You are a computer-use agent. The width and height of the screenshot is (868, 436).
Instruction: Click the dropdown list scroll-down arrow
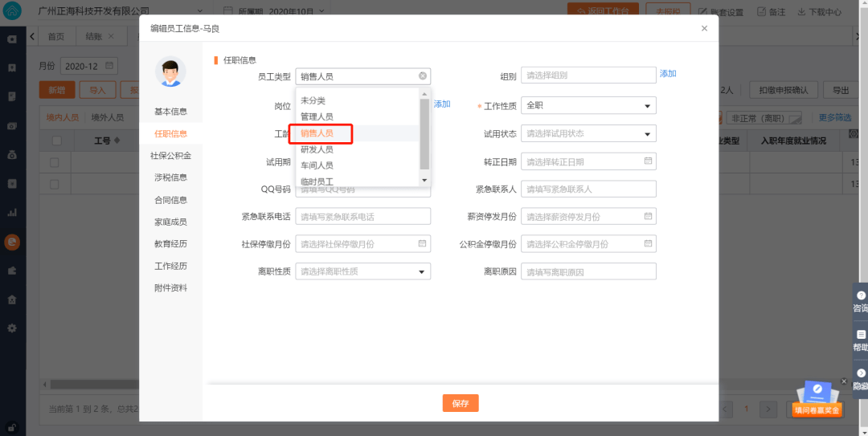[x=424, y=181]
